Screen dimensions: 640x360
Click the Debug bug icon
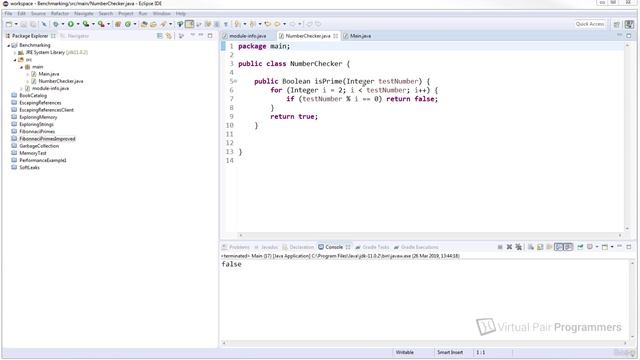56,24
